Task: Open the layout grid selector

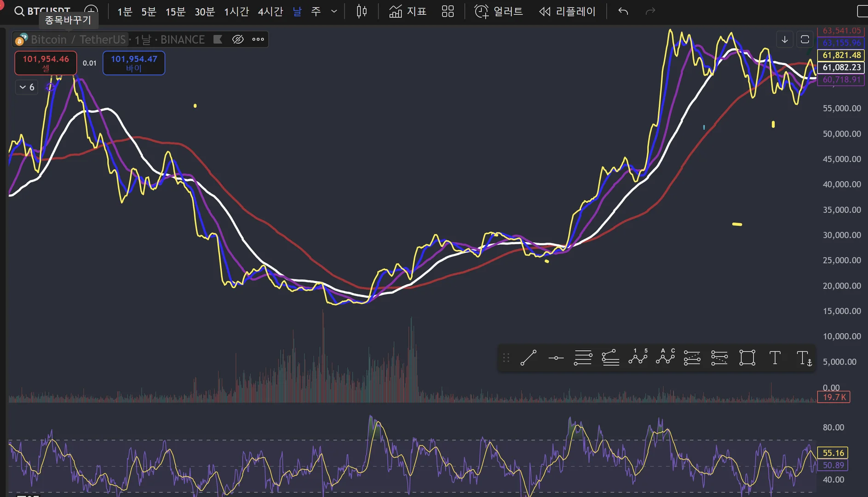Action: 448,12
